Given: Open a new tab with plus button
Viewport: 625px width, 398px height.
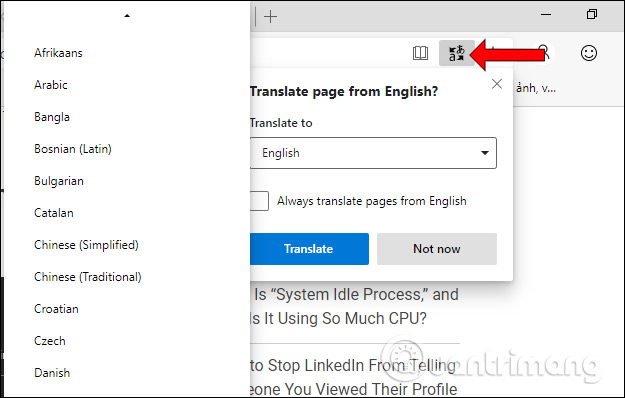Looking at the screenshot, I should (x=270, y=16).
